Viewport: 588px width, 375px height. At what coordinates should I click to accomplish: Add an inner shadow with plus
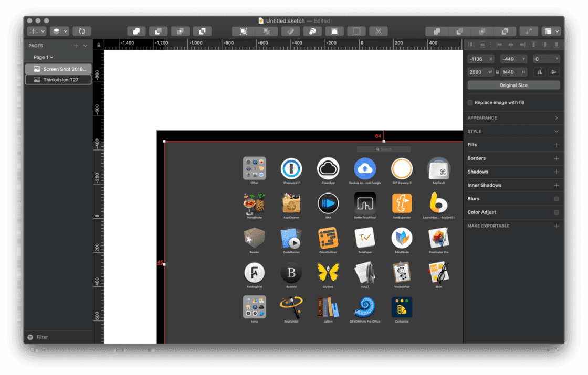tap(556, 185)
